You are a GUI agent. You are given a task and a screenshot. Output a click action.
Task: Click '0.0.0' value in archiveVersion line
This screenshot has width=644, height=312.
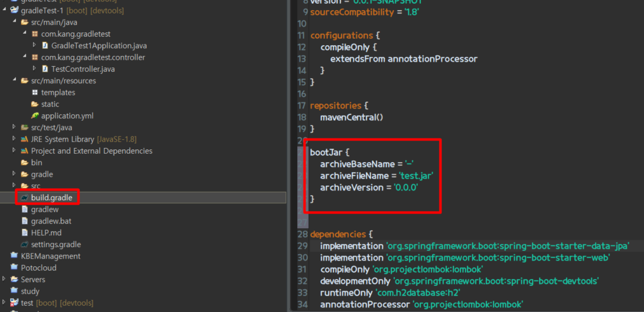(406, 187)
